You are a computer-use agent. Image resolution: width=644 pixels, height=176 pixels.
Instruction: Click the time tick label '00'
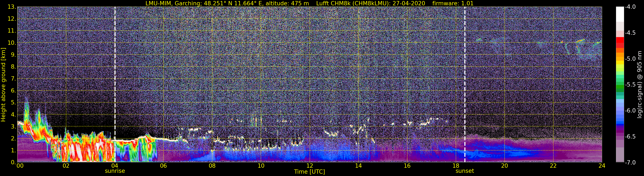click(x=20, y=166)
